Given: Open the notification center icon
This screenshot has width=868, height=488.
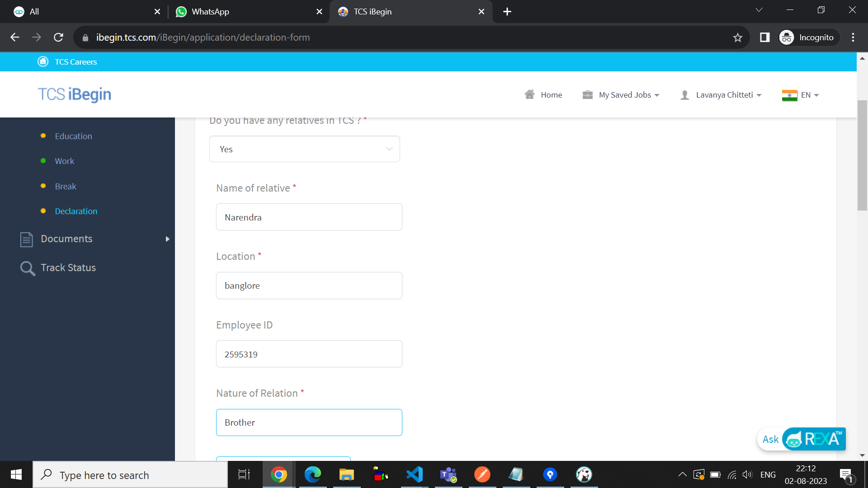Looking at the screenshot, I should click(x=846, y=475).
